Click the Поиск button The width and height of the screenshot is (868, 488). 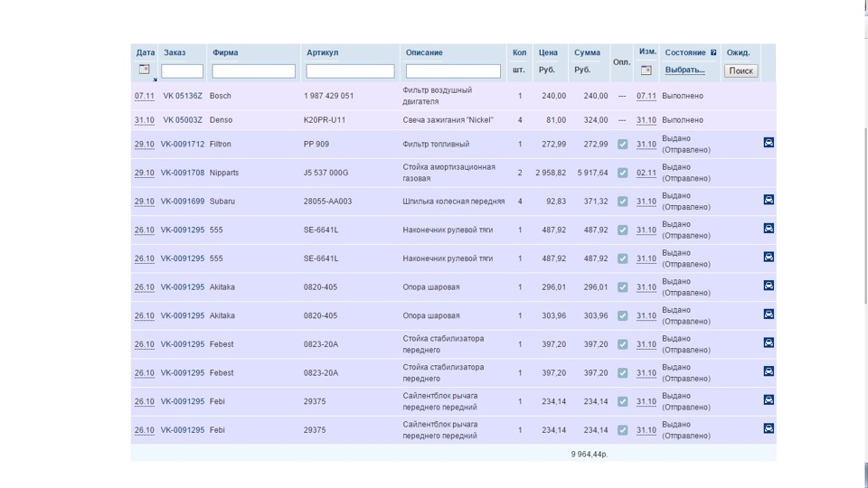pyautogui.click(x=741, y=70)
